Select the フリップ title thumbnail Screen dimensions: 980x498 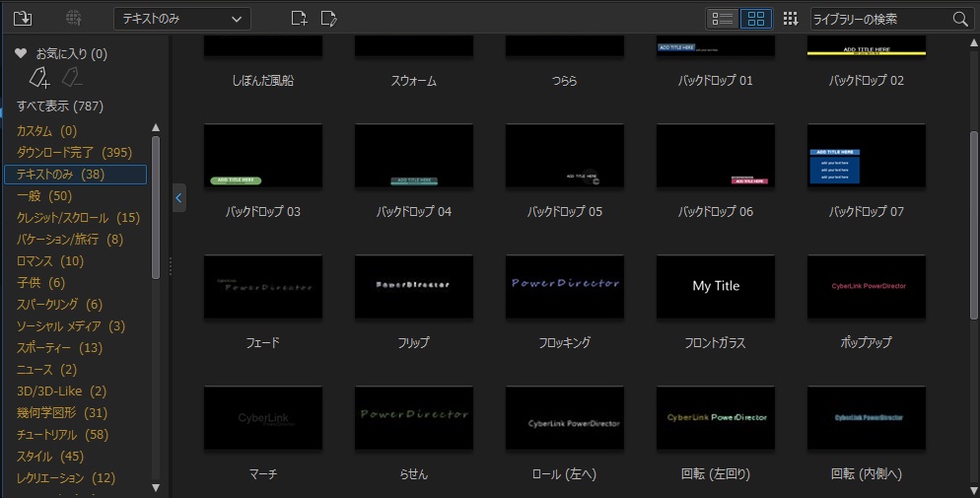click(414, 287)
